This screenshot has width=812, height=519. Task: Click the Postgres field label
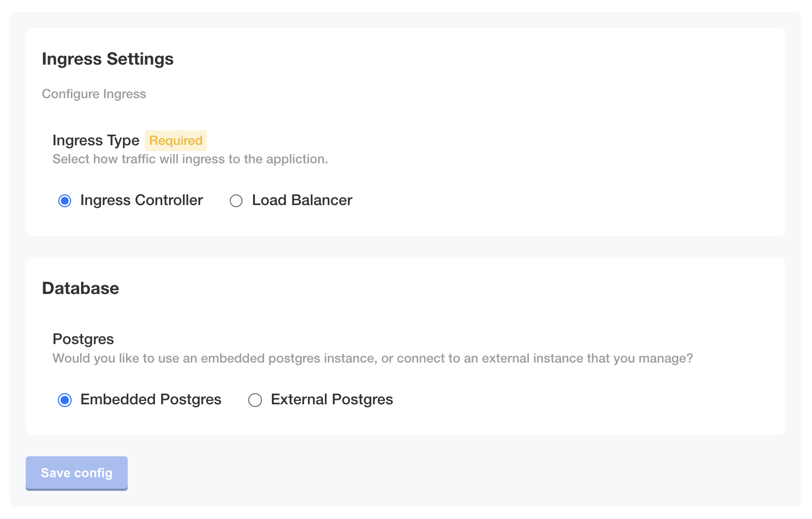pos(83,339)
